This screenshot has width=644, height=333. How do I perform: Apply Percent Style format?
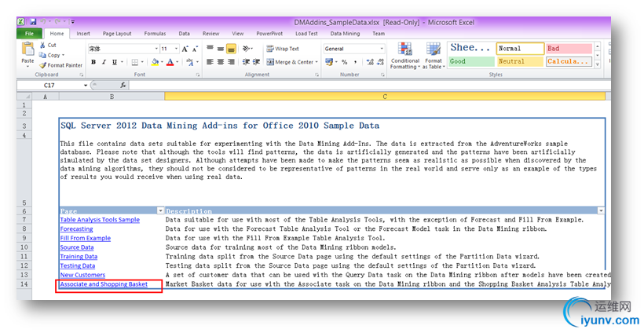pos(344,62)
